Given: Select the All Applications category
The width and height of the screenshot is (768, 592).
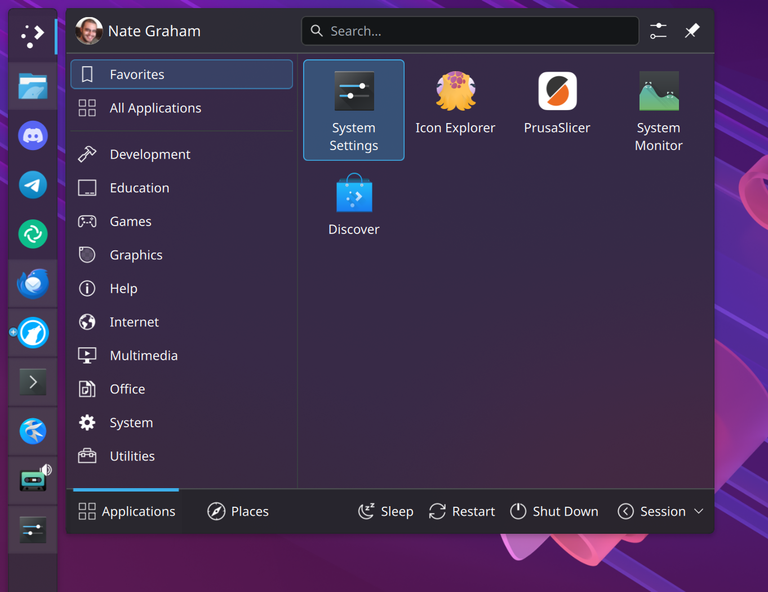Looking at the screenshot, I should (x=155, y=108).
